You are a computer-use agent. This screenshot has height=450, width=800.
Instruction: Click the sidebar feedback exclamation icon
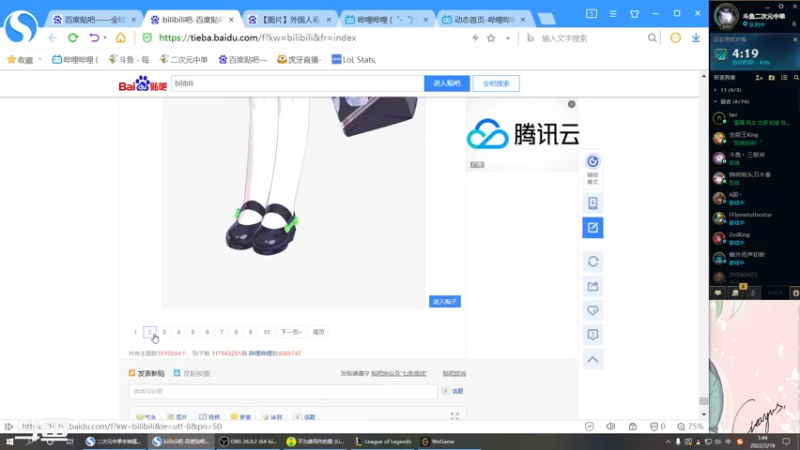pos(592,335)
